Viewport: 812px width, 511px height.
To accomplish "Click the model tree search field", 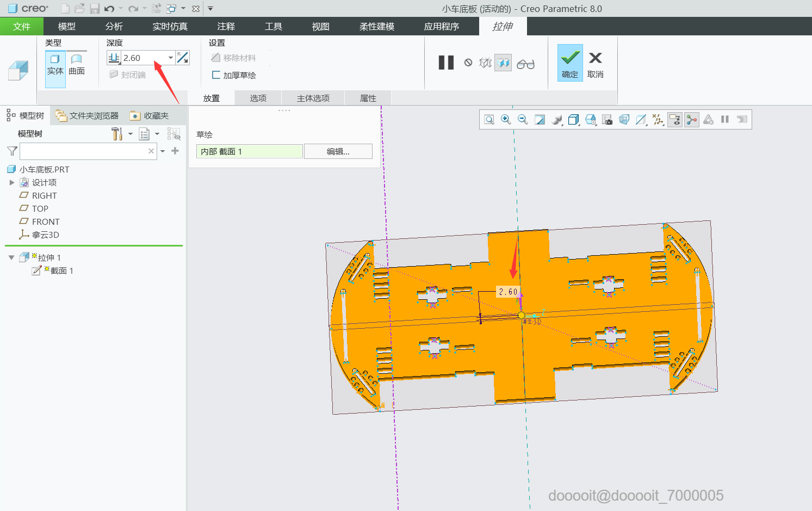I will click(83, 151).
